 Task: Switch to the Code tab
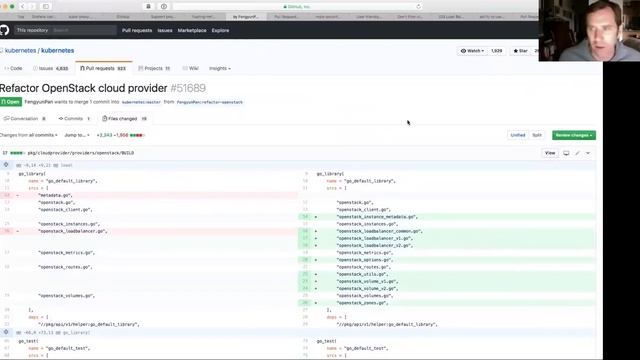13,69
